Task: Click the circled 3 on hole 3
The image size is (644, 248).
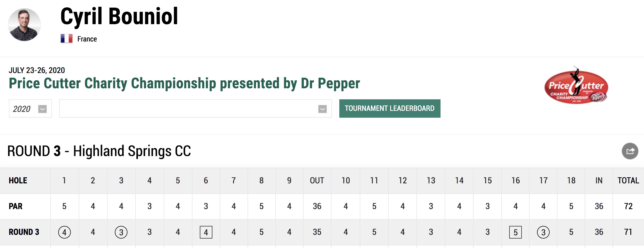Action: tap(121, 232)
